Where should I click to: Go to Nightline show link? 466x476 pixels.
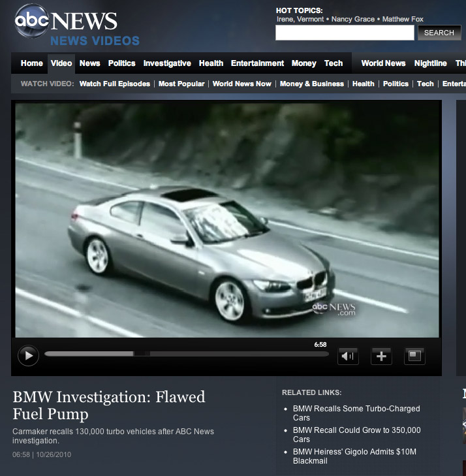point(431,63)
